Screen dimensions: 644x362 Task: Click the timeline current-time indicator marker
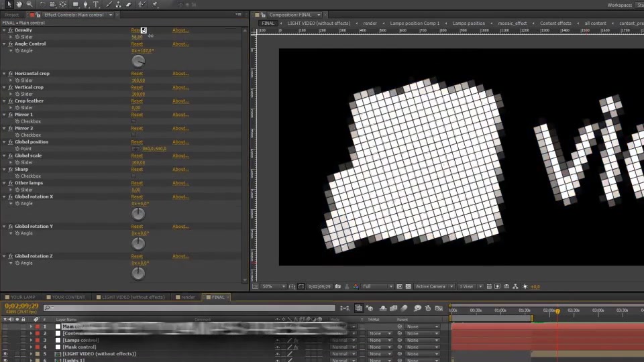(x=557, y=312)
